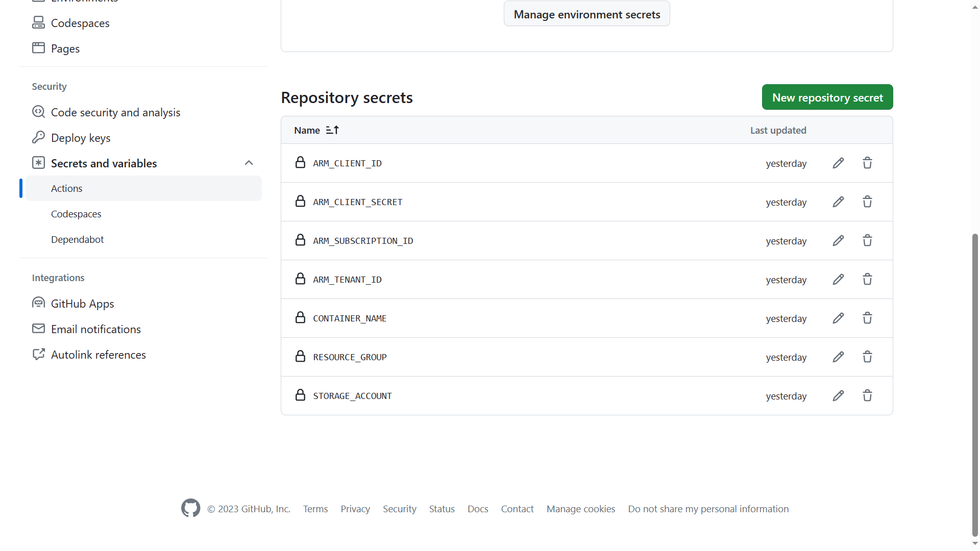Click New repository secret
Image resolution: width=980 pixels, height=551 pixels.
tap(827, 97)
